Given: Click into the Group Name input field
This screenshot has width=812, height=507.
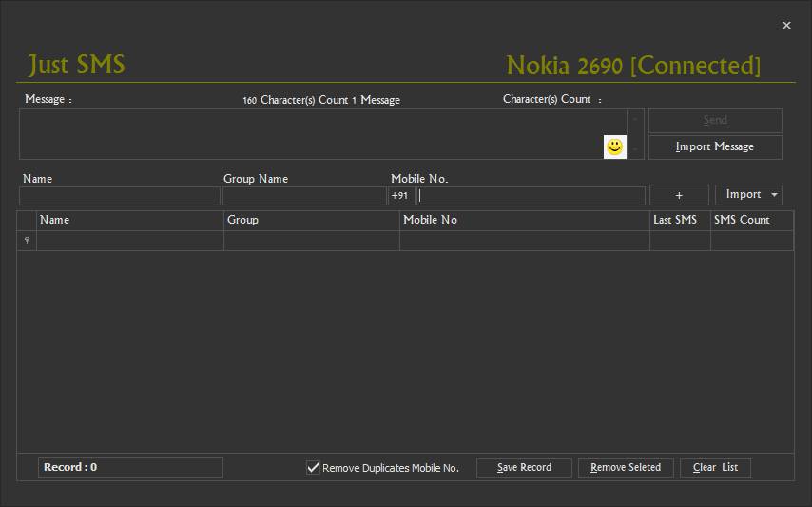Looking at the screenshot, I should coord(304,196).
